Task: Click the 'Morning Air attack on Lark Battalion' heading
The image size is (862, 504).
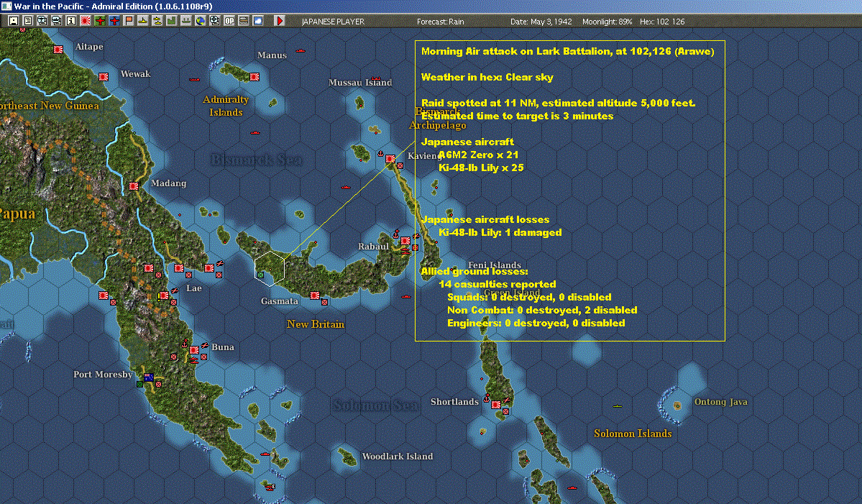Action: (567, 51)
